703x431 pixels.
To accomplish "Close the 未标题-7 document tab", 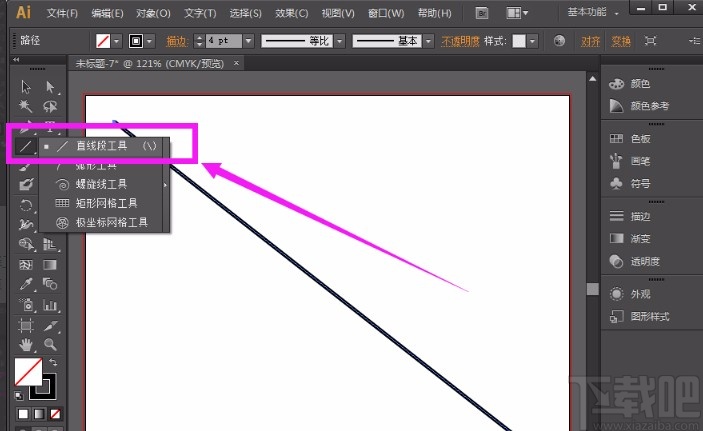I will (236, 63).
